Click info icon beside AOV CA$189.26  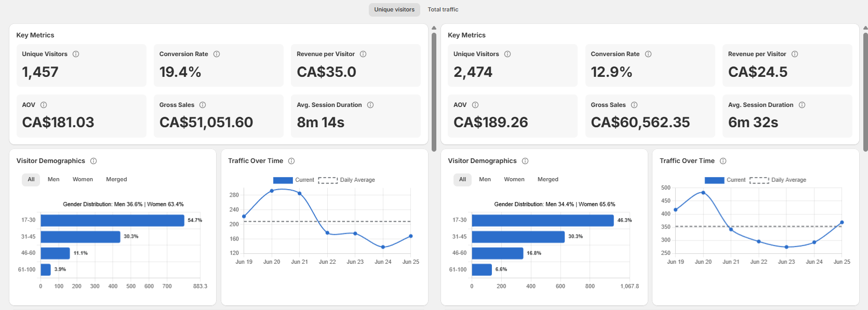(475, 105)
